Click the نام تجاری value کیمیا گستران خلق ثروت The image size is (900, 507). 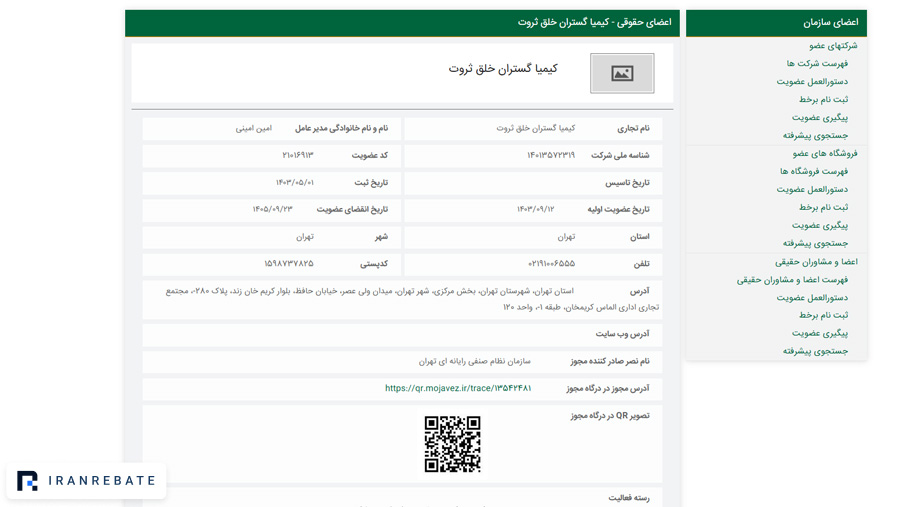(536, 129)
